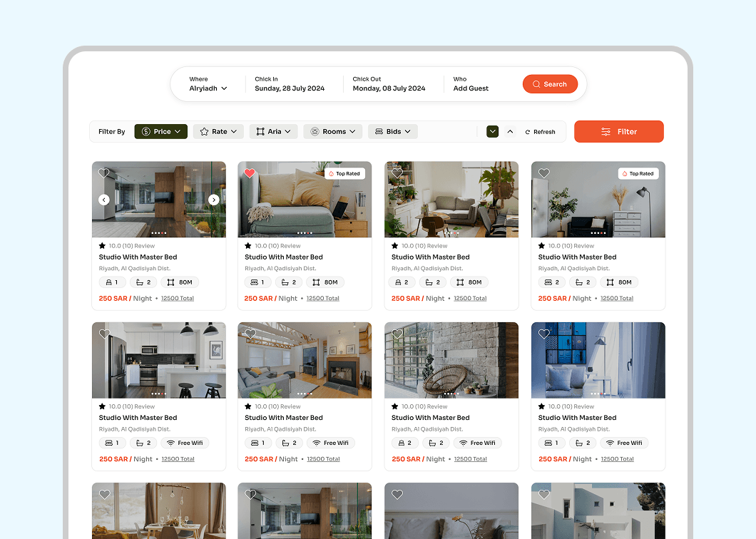Favorite the first Studio With Master Bed listing
Viewport: 756px width, 539px height.
(103, 173)
